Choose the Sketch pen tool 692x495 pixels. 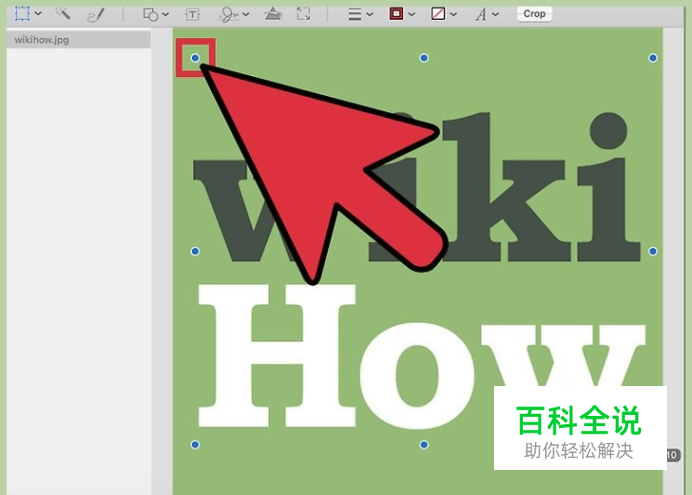click(x=96, y=14)
